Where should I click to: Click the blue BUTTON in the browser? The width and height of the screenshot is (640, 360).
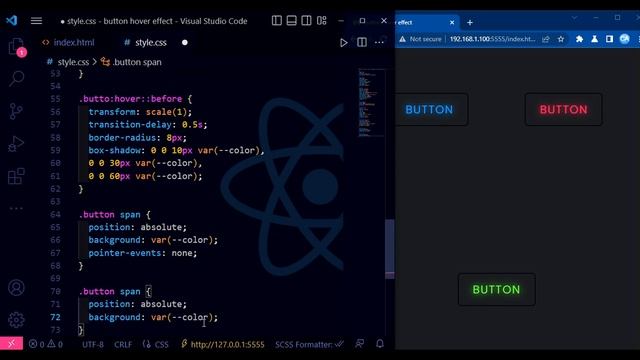coord(431,109)
